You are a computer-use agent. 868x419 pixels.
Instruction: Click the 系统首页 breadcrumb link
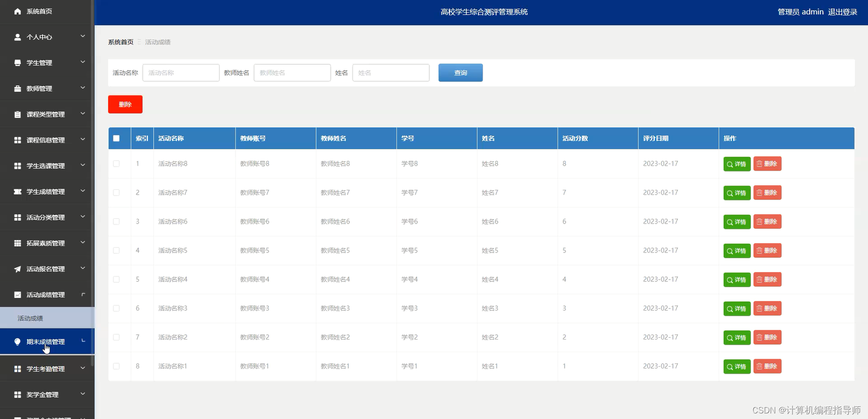pos(121,42)
